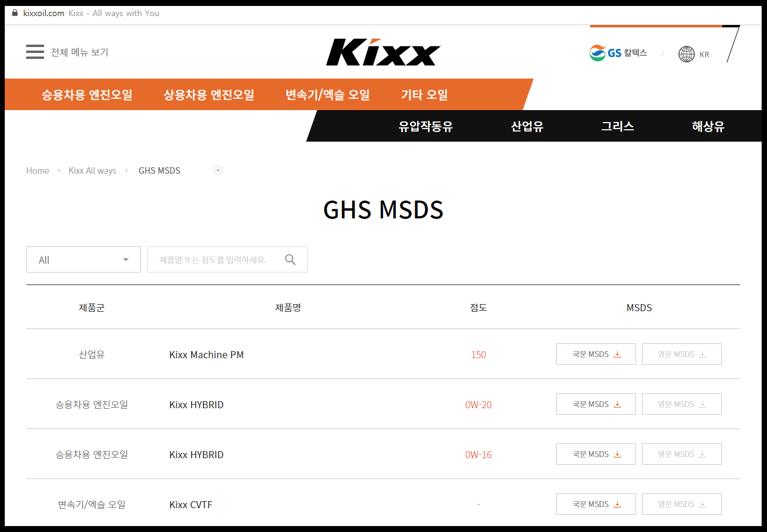Screen dimensions: 767x532
Task: Expand the GHS MSDS breadcrumb dropdown arrow
Action: tap(218, 171)
